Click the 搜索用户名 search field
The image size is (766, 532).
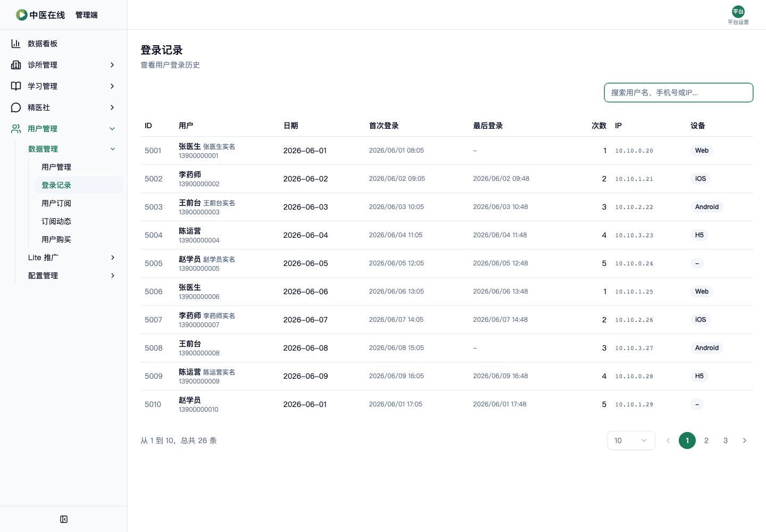(x=679, y=93)
